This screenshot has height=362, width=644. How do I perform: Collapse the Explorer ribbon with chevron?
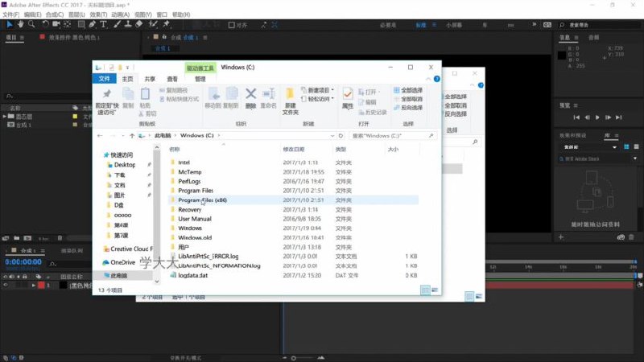[x=428, y=79]
